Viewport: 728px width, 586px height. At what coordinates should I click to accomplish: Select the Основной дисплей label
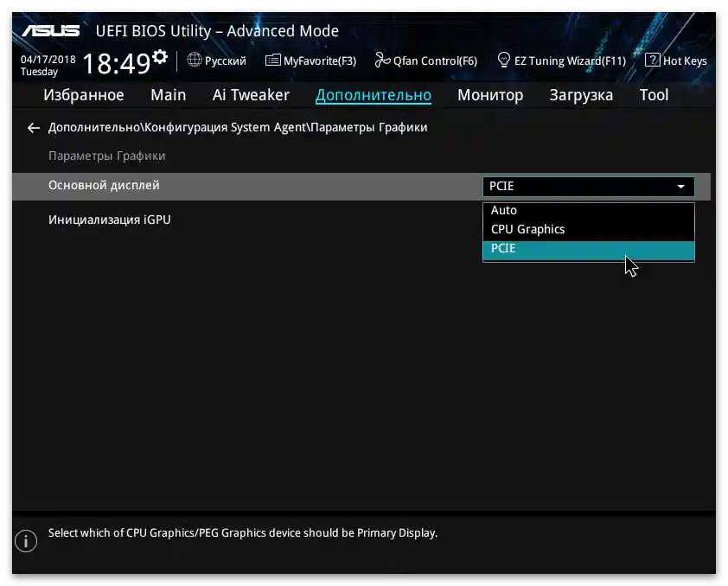click(104, 185)
